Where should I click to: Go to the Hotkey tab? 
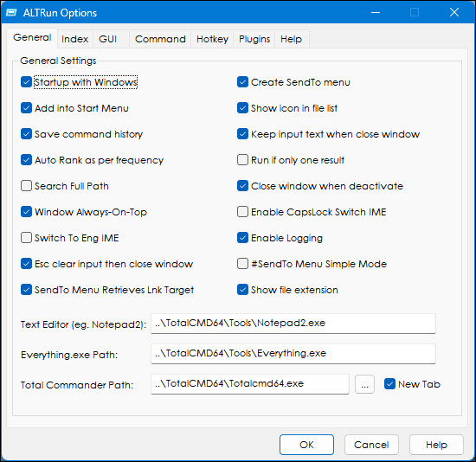[212, 39]
